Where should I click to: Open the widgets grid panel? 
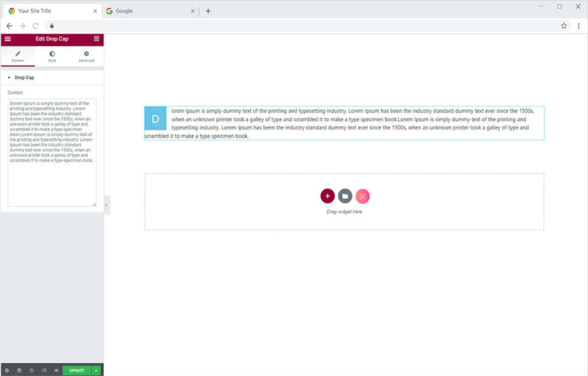coord(96,39)
